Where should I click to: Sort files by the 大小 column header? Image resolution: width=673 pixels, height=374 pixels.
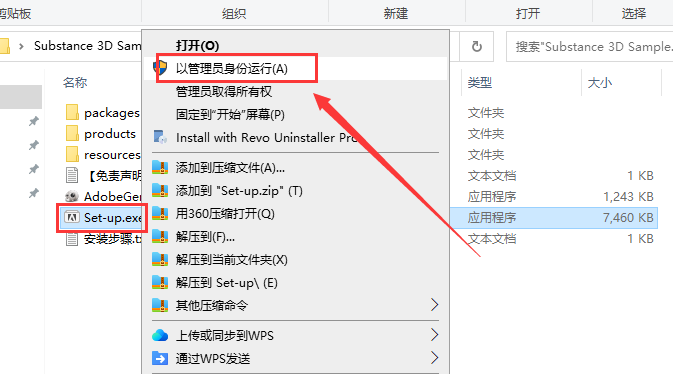coord(599,82)
